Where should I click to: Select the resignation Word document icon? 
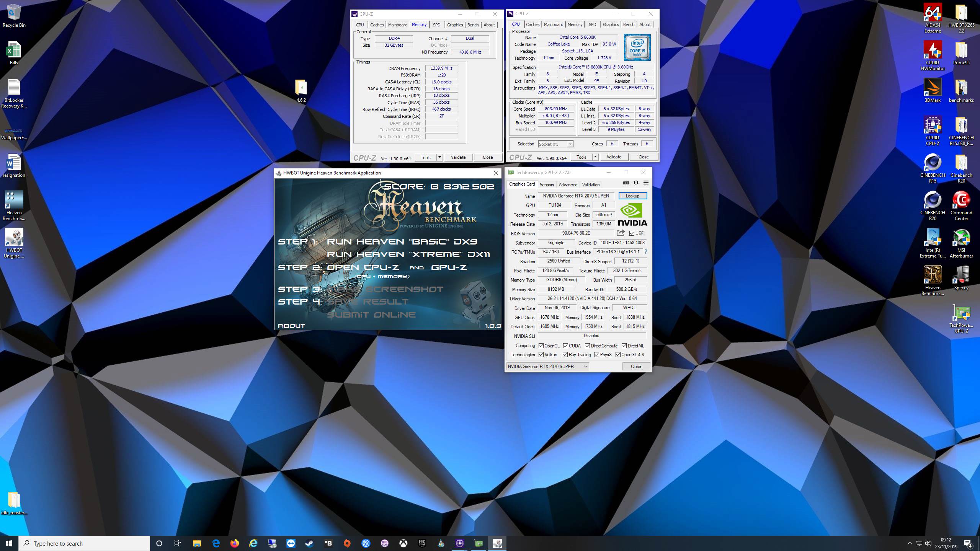click(14, 166)
